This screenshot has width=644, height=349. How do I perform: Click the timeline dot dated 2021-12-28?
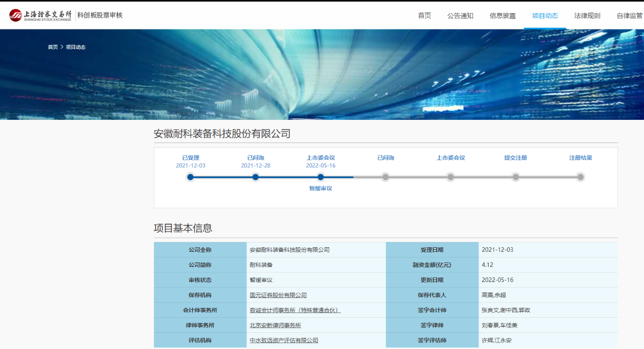256,177
